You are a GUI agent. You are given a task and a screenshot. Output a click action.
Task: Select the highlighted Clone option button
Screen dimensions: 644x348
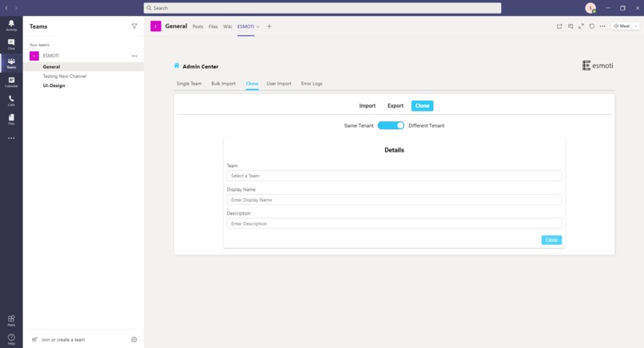point(422,106)
